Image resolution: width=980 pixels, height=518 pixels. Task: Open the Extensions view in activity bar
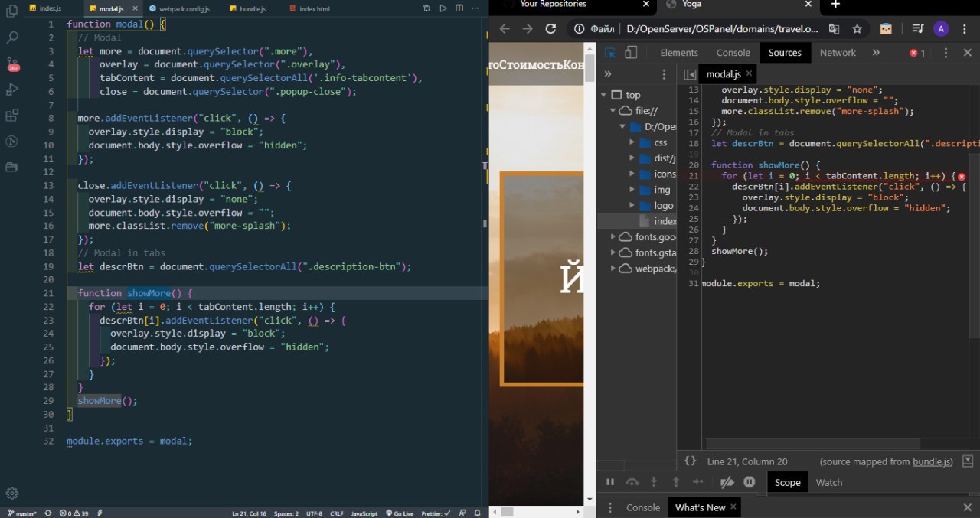[x=12, y=116]
